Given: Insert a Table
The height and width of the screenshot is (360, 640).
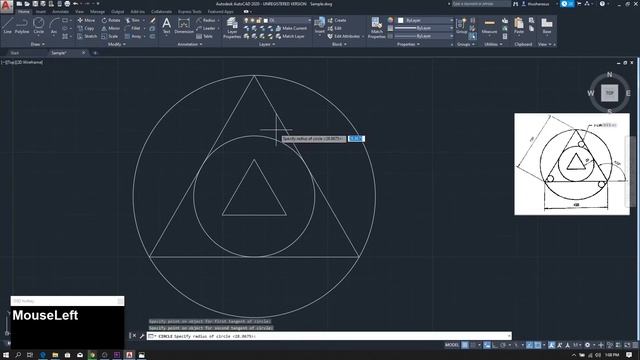Looking at the screenshot, I should [204, 36].
